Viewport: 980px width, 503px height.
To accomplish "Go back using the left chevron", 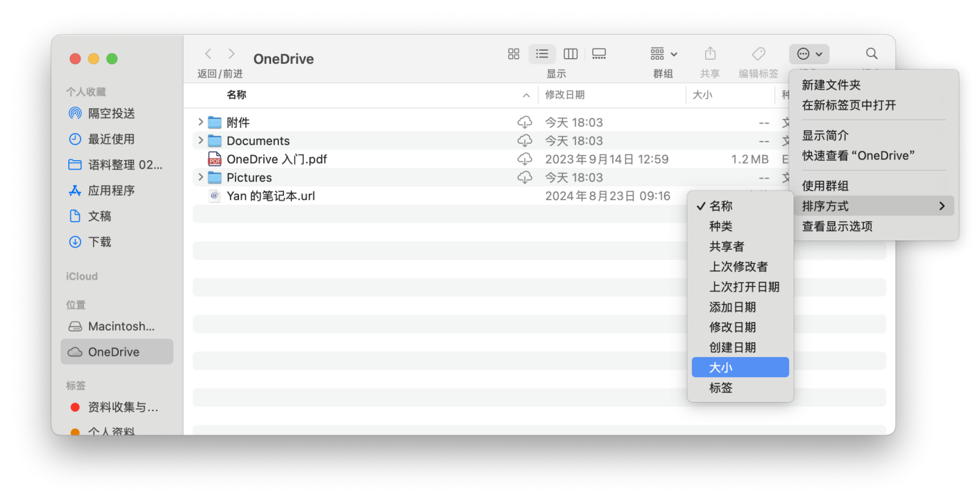I will [x=208, y=53].
